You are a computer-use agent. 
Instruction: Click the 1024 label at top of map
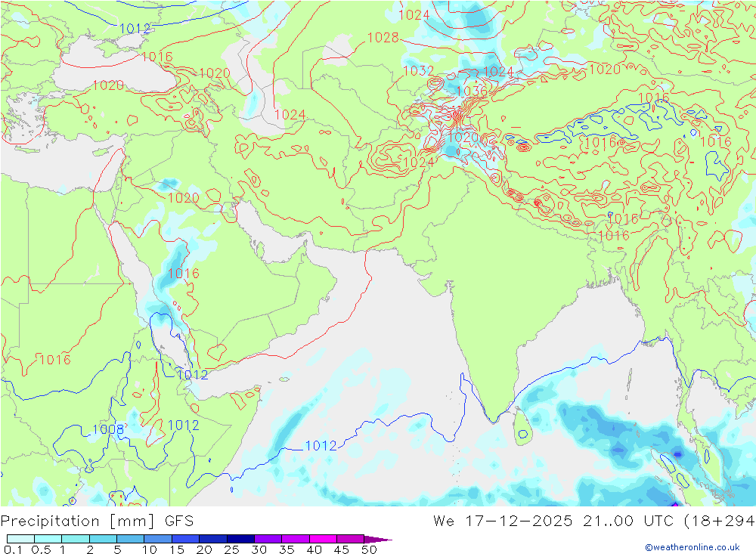click(414, 15)
